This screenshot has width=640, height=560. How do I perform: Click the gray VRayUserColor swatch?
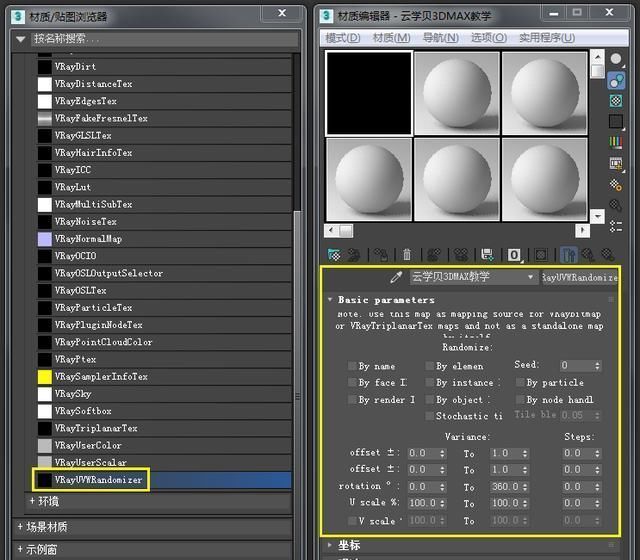pos(44,446)
